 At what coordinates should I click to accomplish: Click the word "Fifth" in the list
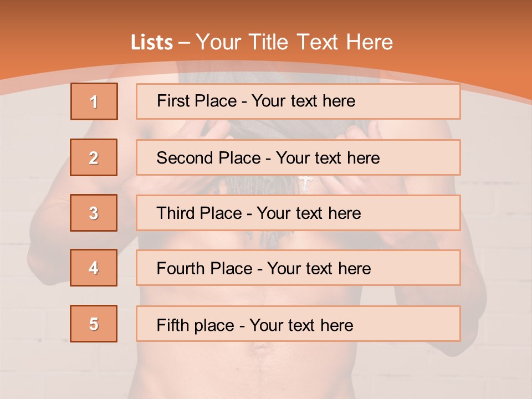pyautogui.click(x=172, y=325)
